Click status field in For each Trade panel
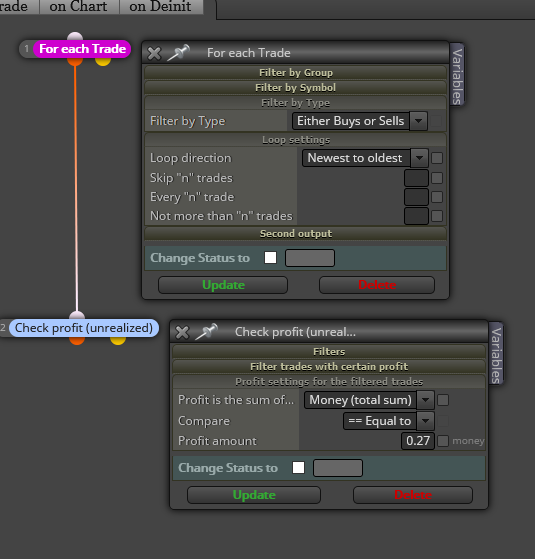 point(310,258)
